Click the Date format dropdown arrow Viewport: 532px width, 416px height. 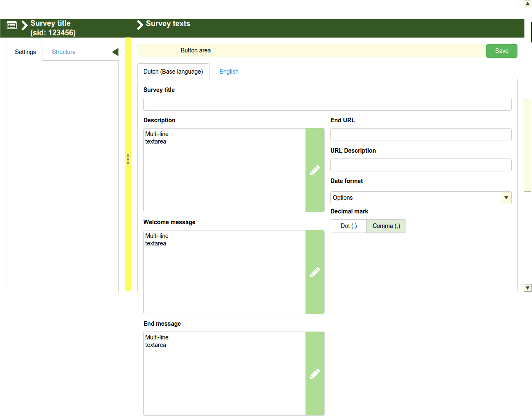click(x=506, y=198)
